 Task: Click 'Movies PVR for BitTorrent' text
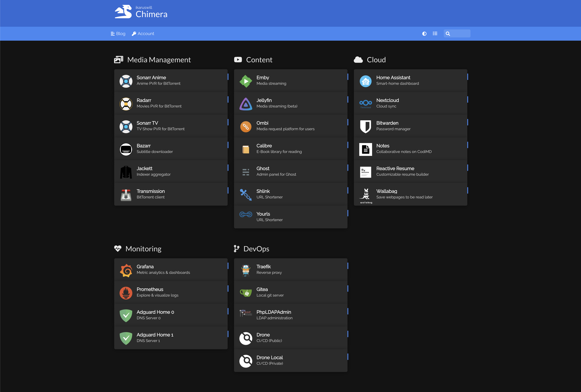[x=159, y=106]
